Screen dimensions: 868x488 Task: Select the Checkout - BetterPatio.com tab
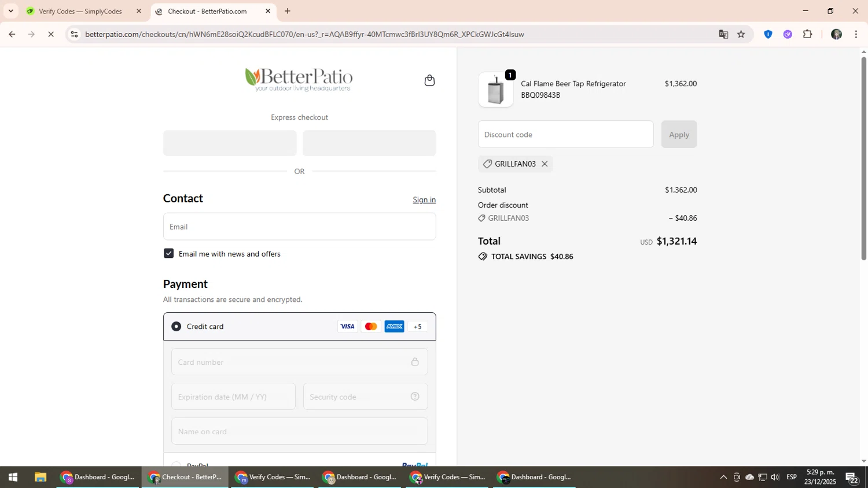207,11
